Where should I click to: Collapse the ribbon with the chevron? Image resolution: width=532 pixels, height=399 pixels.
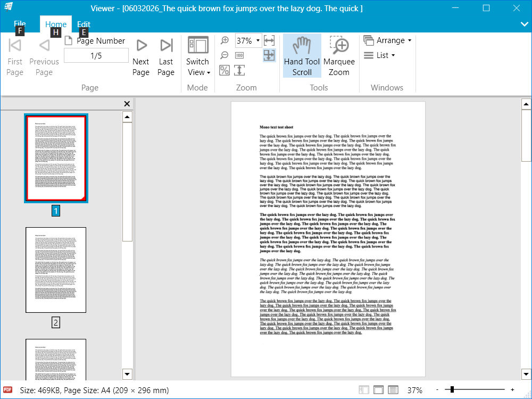524,24
